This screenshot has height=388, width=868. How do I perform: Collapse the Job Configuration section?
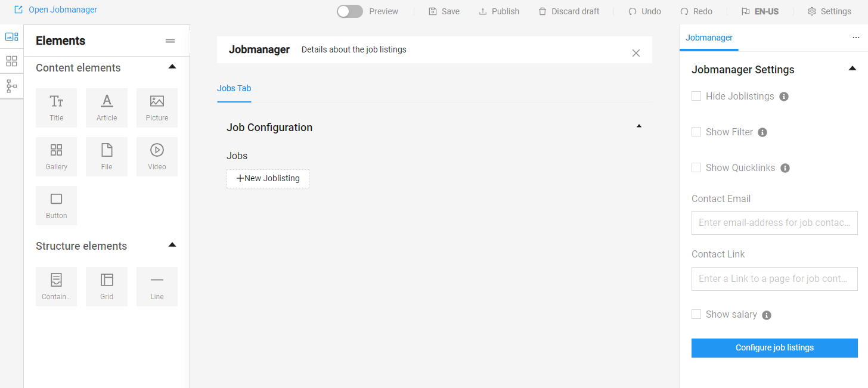click(639, 126)
